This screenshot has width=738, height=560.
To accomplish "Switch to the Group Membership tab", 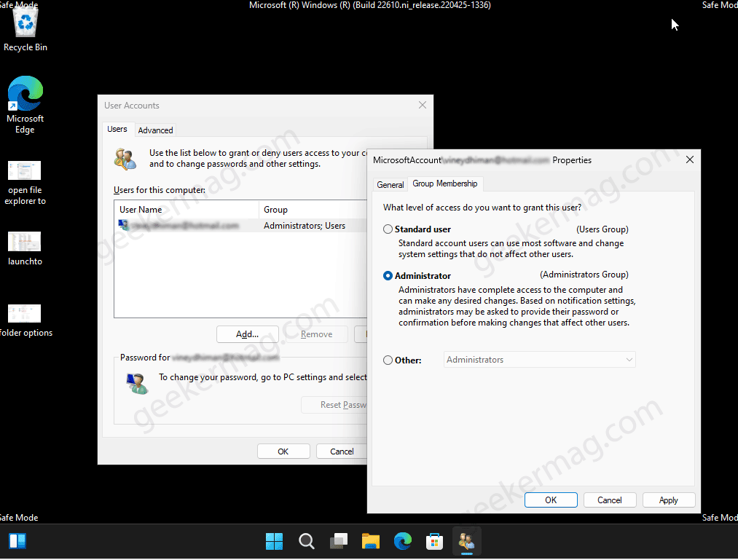I will [x=445, y=184].
